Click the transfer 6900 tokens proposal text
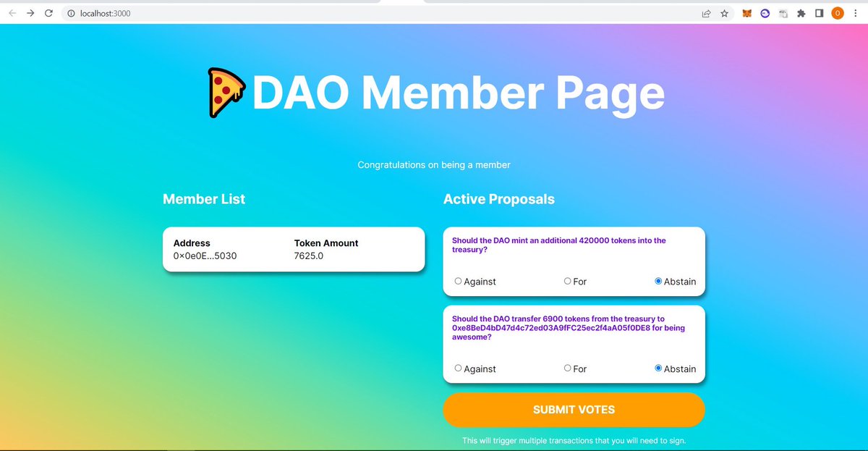This screenshot has width=868, height=451. tap(569, 328)
